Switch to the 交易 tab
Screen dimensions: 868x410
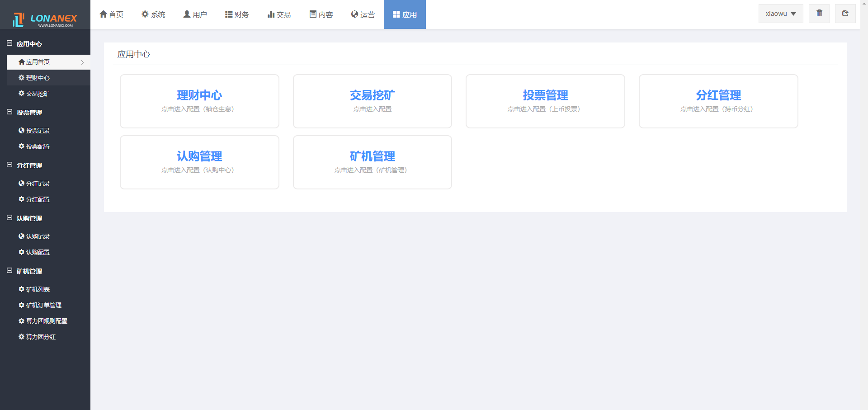tap(279, 14)
